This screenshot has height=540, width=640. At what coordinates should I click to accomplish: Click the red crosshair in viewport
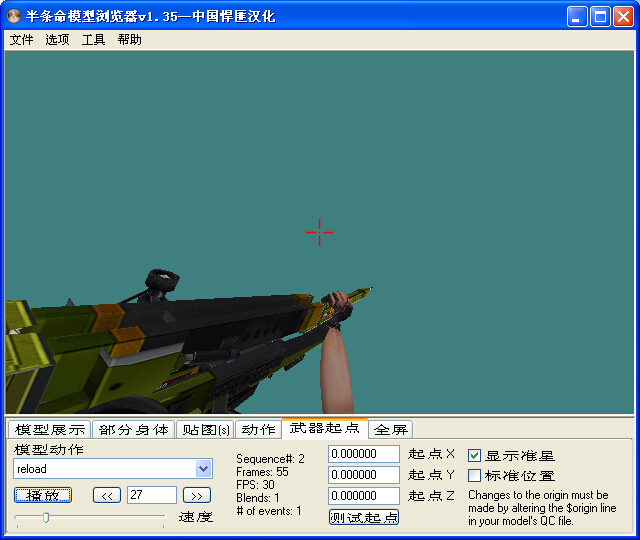click(x=319, y=232)
